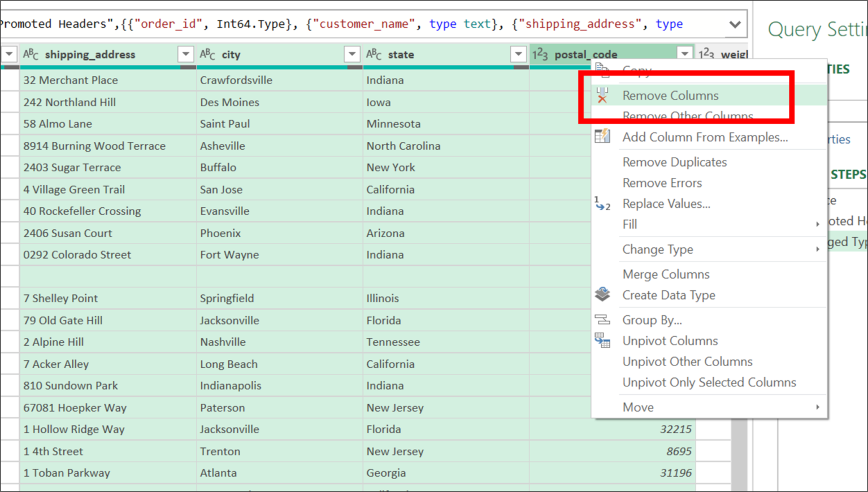Click cell '79 Old Gate Hill'
This screenshot has height=492, width=868.
(108, 320)
